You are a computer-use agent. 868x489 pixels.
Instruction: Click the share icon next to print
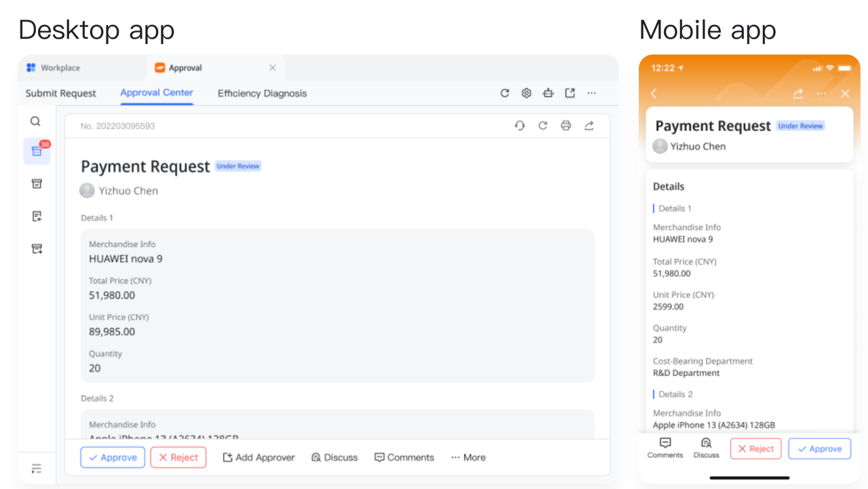tap(589, 125)
